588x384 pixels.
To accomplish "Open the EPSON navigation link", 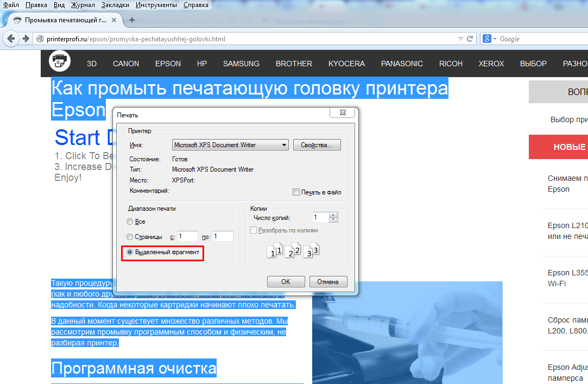I will coord(168,64).
